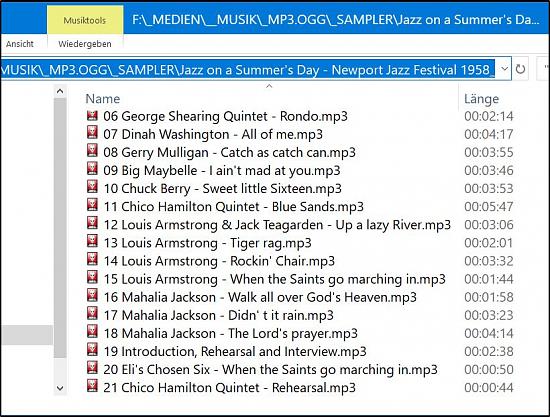
Task: Select 09 Big Maybelle - I ain't mad at you.mp3
Action: coord(222,171)
